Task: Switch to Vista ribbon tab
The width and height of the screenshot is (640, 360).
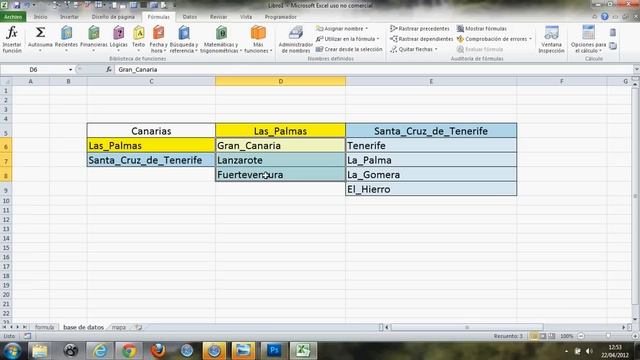Action: pos(246,17)
